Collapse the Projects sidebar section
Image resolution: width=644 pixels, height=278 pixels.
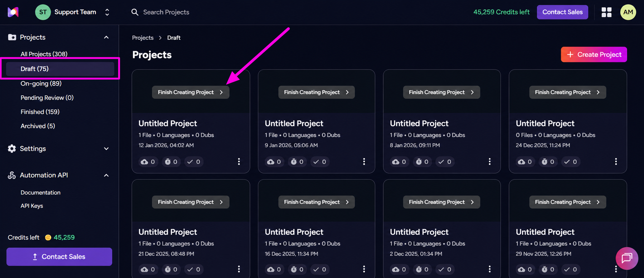pos(106,37)
